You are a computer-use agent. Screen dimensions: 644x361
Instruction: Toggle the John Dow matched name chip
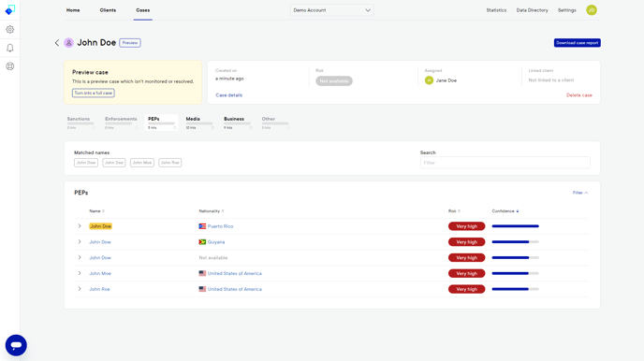[x=86, y=163]
